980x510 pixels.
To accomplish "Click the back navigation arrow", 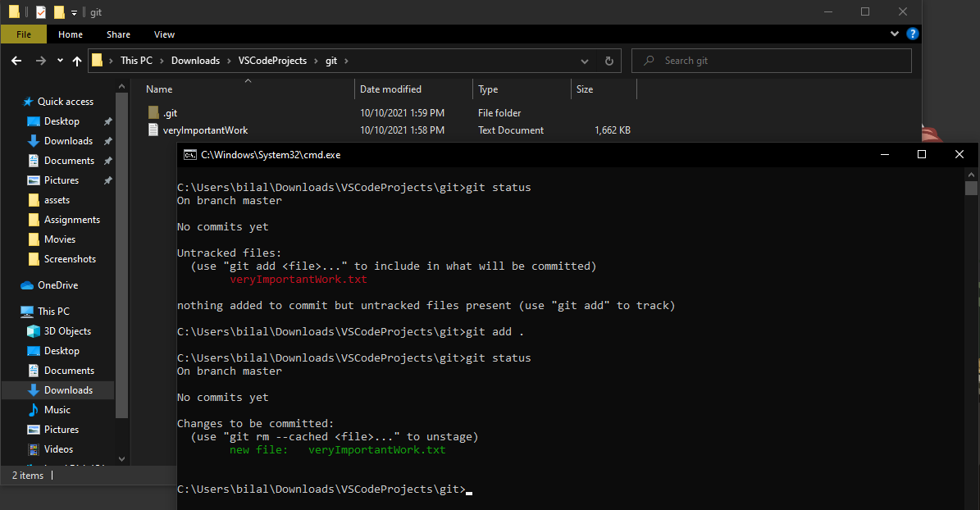I will coord(16,60).
